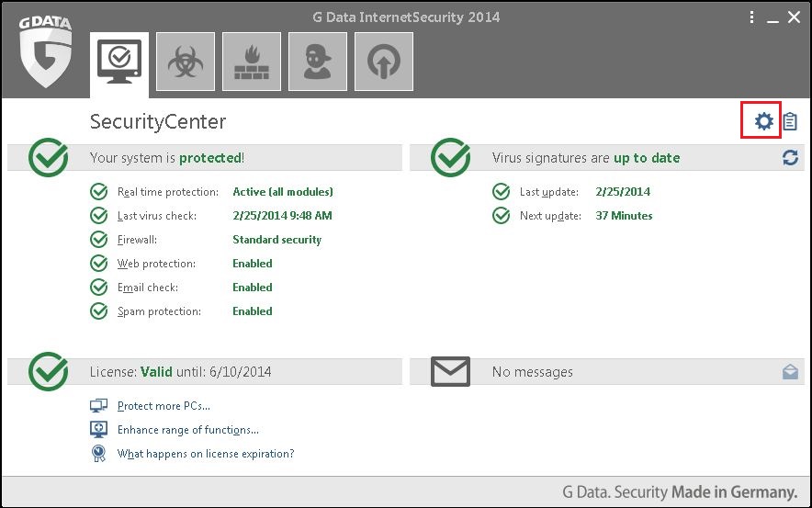
Task: Click the license expiration ribbon icon
Action: [98, 454]
